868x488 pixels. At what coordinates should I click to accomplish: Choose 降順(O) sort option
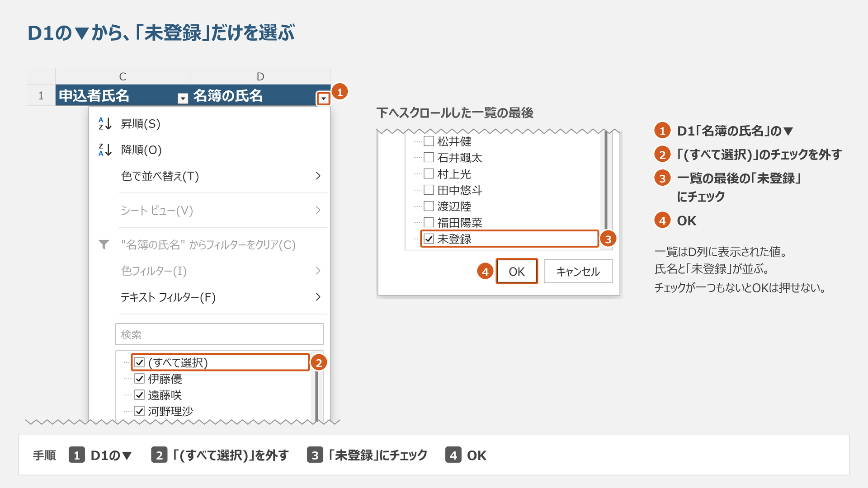tap(141, 150)
